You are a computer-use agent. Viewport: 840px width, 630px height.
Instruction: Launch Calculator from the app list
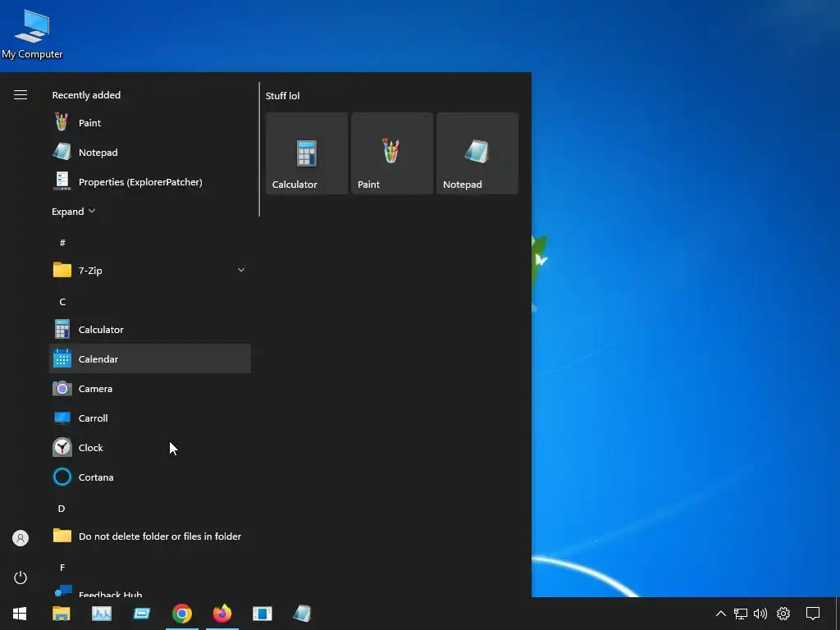click(x=150, y=330)
